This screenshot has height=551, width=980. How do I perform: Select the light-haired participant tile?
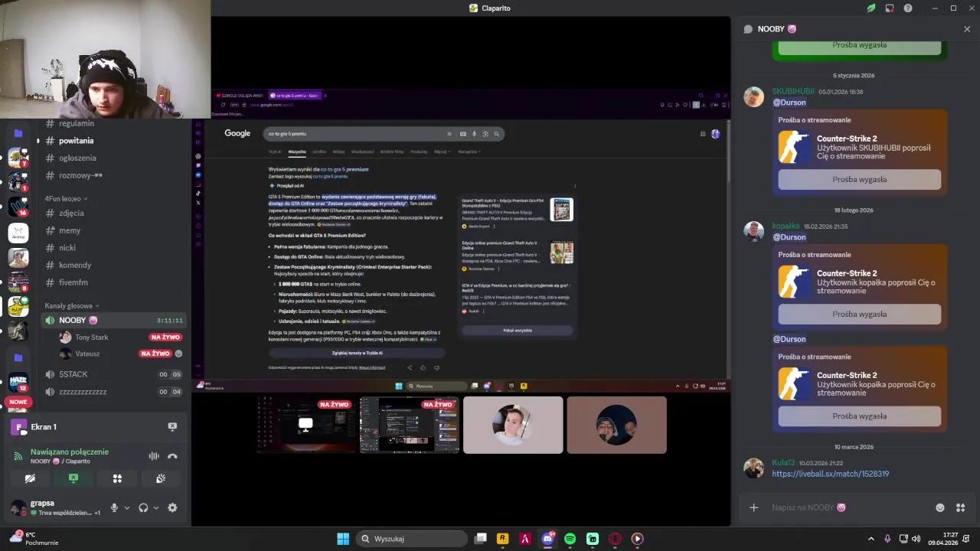513,425
